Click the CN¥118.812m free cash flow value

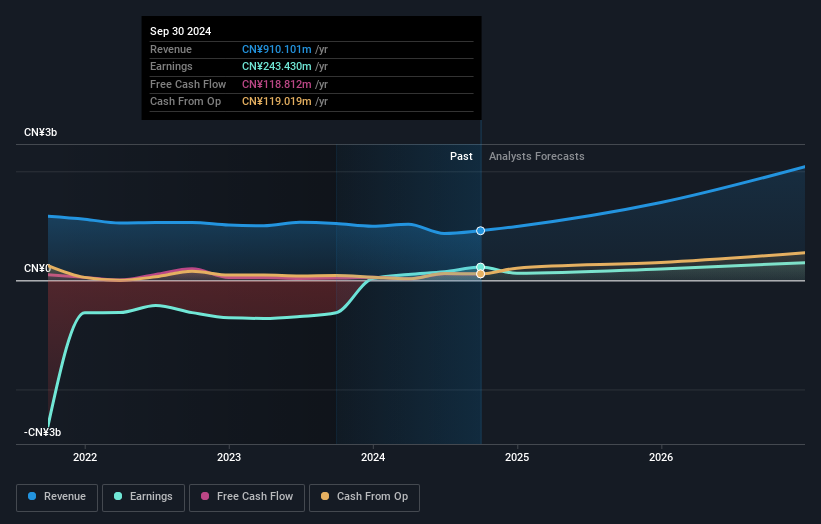point(276,84)
